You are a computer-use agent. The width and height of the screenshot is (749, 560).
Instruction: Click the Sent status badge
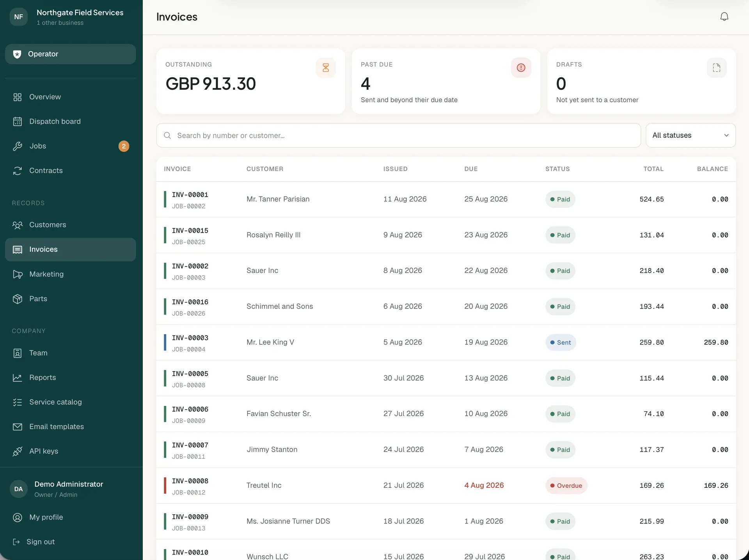click(x=561, y=343)
